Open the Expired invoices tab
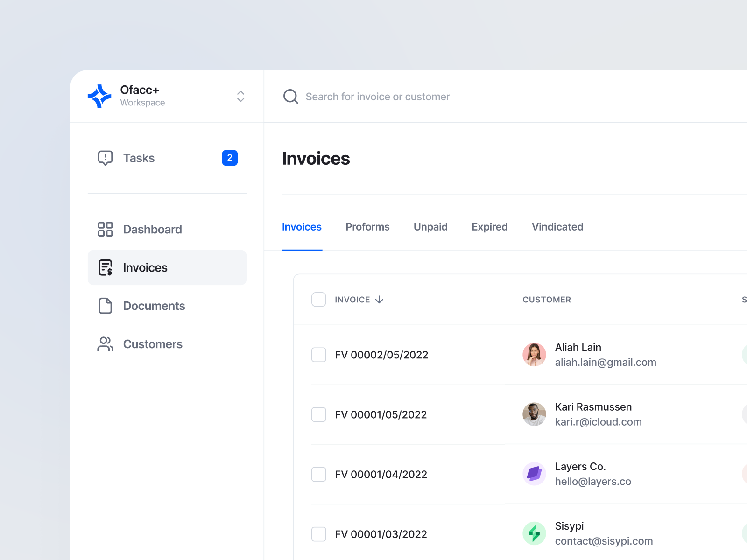The width and height of the screenshot is (747, 560). click(489, 227)
